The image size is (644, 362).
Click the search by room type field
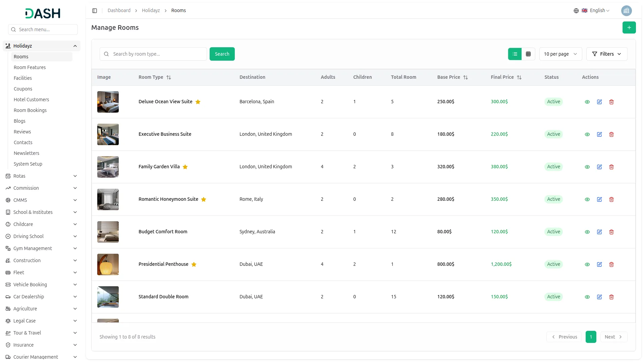pyautogui.click(x=158, y=54)
